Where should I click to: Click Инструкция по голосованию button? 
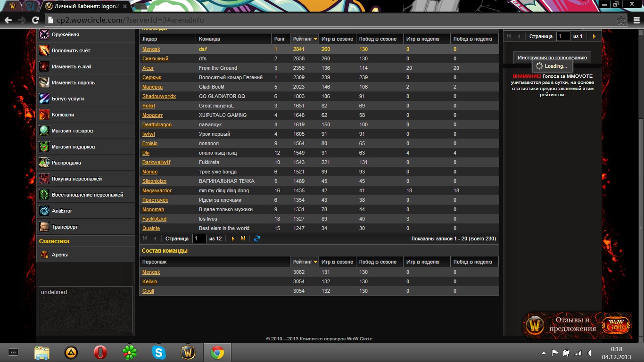552,58
